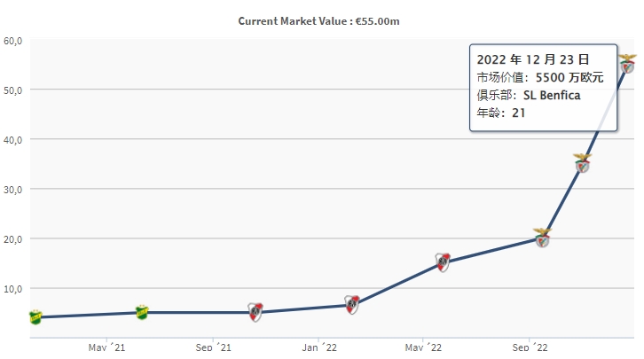Select the River Plate crest near Jan '22

pyautogui.click(x=352, y=305)
